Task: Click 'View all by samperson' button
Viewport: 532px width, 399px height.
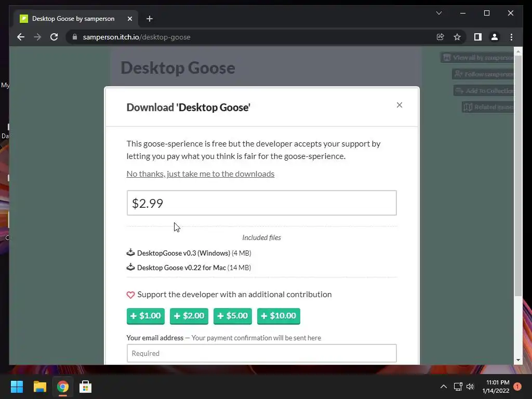Action: [x=477, y=58]
